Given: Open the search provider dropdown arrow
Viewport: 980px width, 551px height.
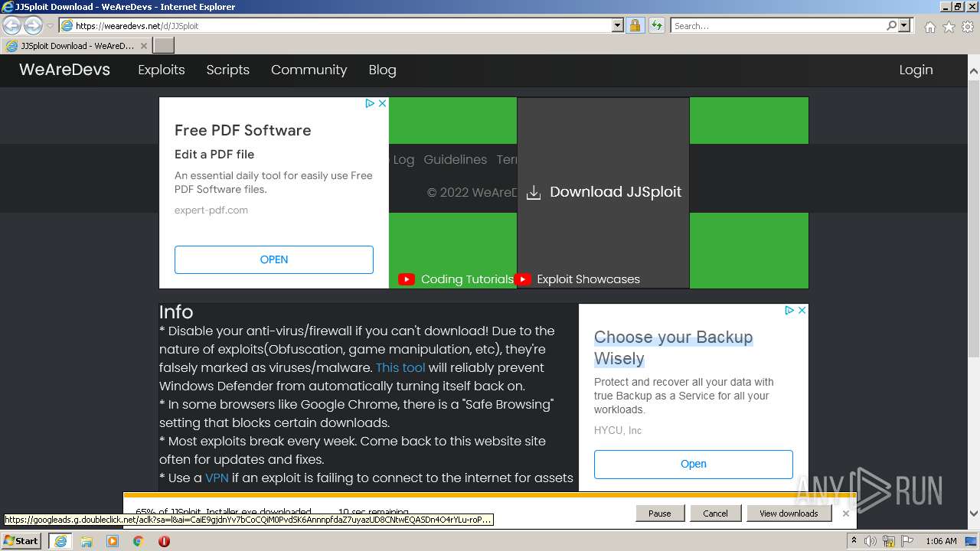Looking at the screenshot, I should pyautogui.click(x=905, y=25).
